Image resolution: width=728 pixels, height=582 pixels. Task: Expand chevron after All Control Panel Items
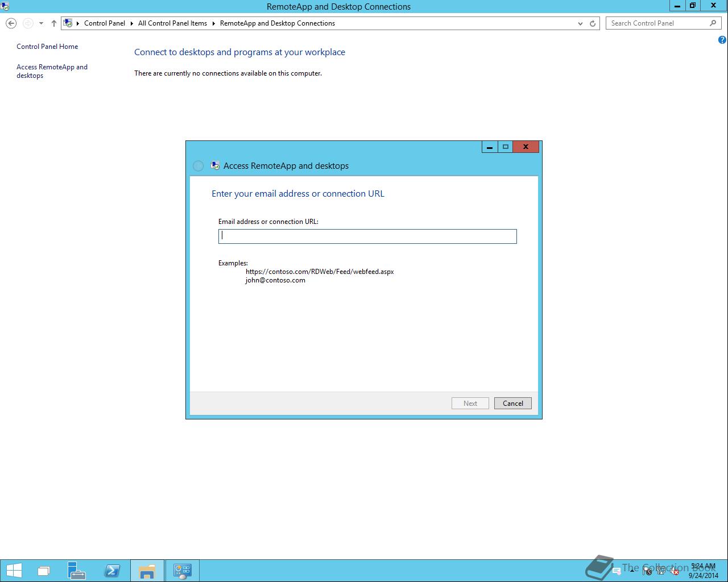(214, 23)
